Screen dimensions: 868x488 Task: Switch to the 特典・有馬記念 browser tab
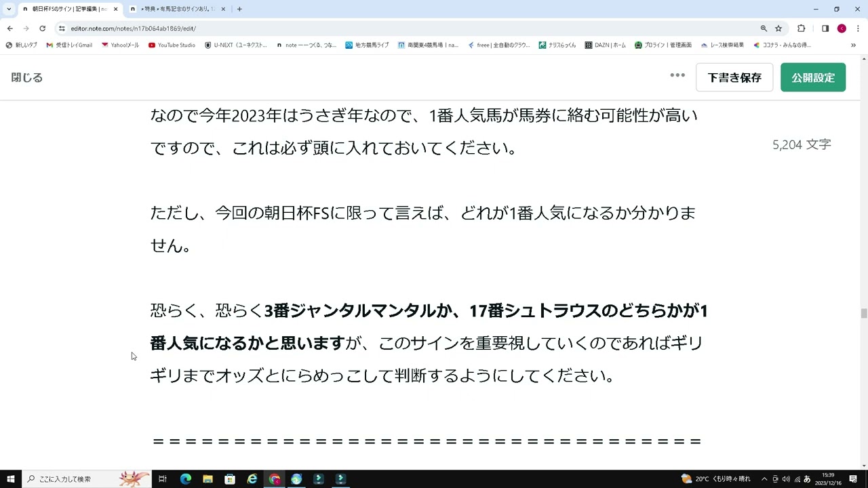tap(176, 9)
